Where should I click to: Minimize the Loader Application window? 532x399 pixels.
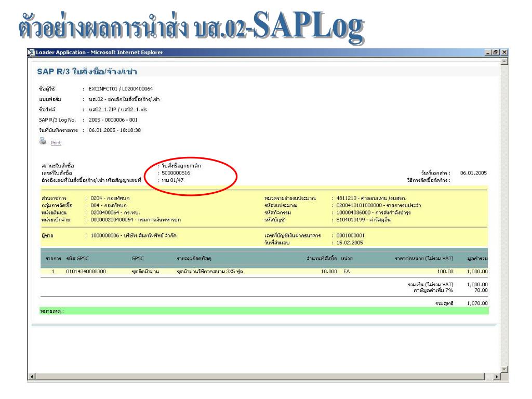coord(488,52)
